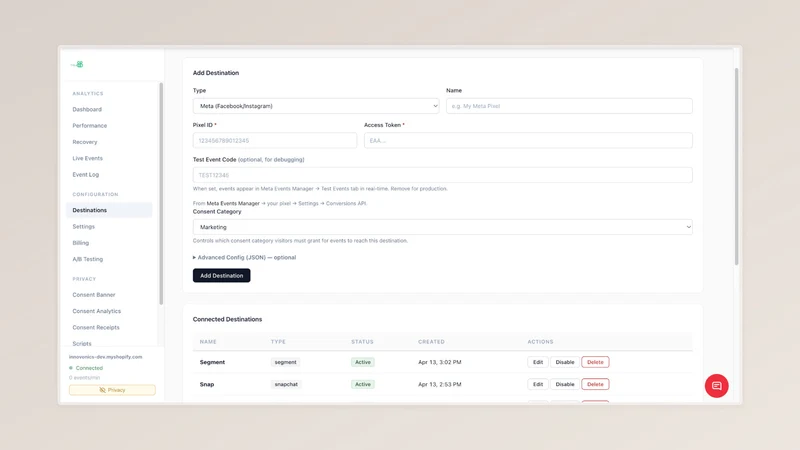
Task: Open Settings under Configuration
Action: click(x=84, y=227)
